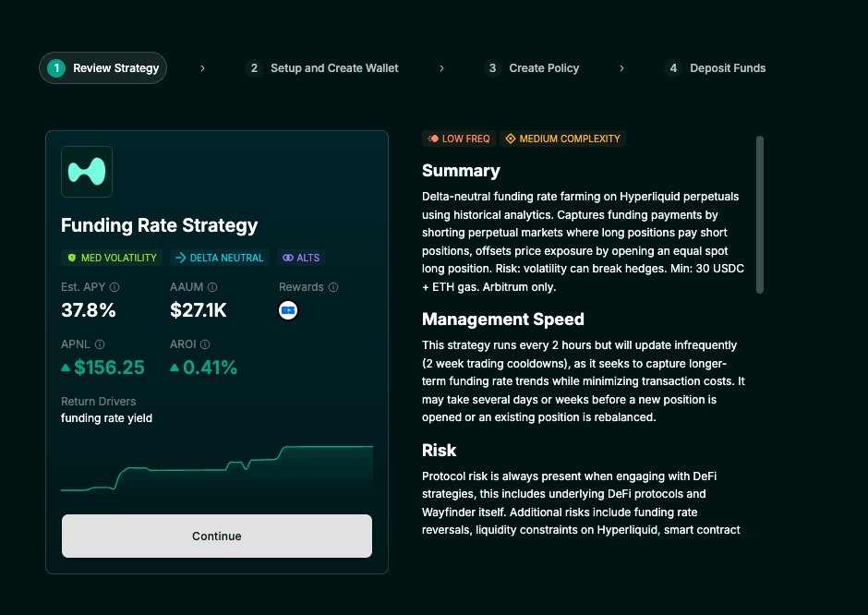868x615 pixels.
Task: Click the Management Speed heading
Action: pyautogui.click(x=503, y=320)
